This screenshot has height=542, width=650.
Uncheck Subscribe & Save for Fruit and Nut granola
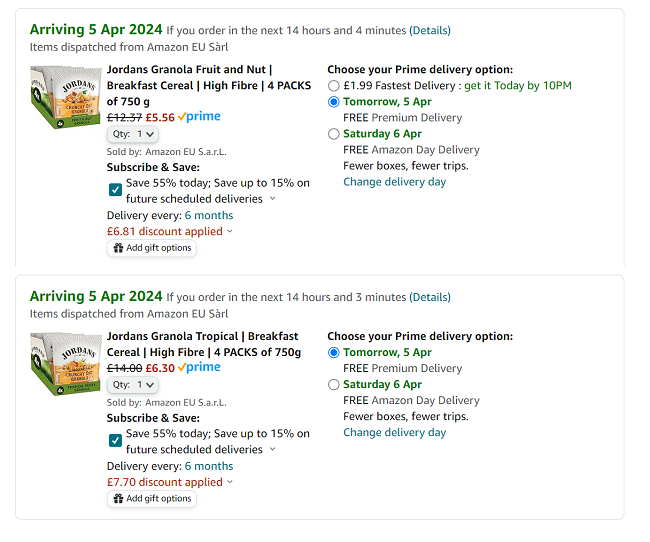pyautogui.click(x=116, y=190)
